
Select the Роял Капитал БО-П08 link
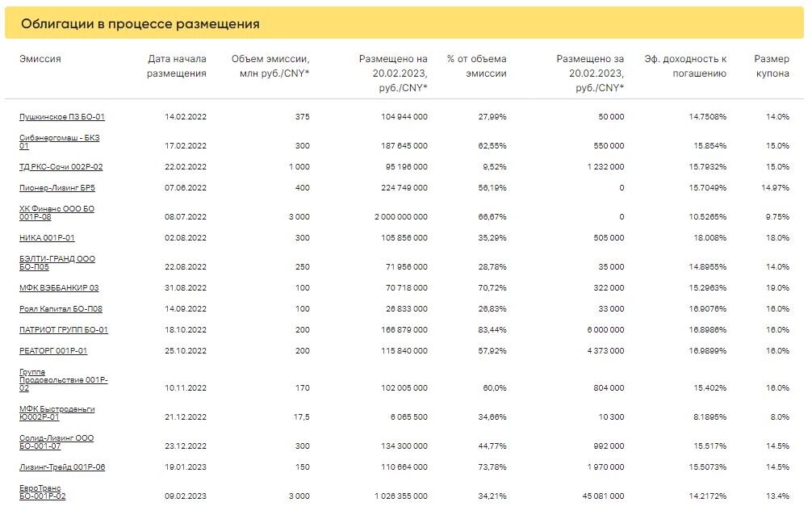tap(61, 309)
